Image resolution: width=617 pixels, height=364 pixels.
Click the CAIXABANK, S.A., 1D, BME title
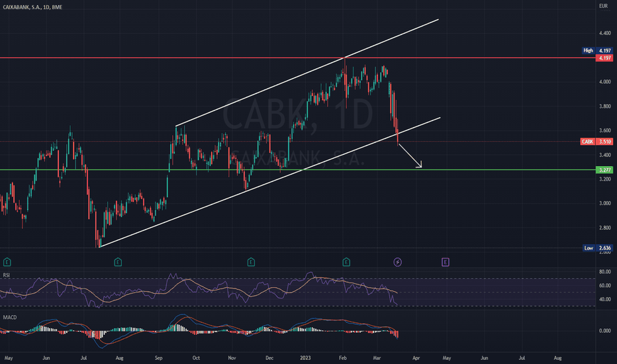point(32,7)
